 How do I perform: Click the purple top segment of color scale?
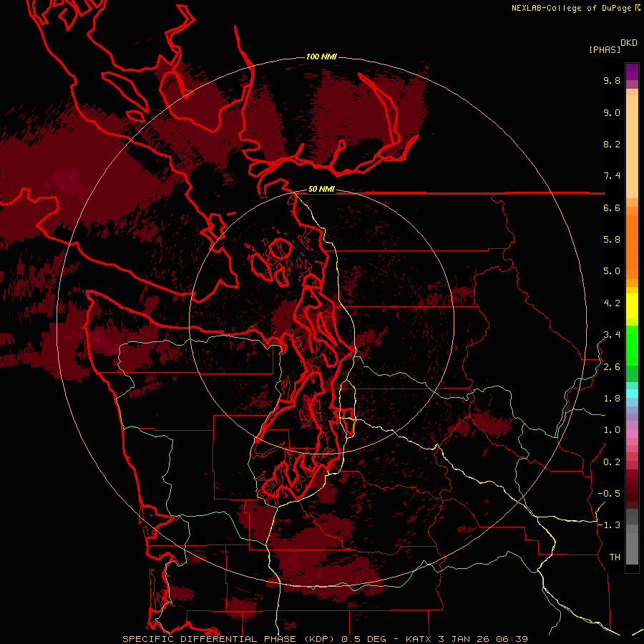click(632, 72)
